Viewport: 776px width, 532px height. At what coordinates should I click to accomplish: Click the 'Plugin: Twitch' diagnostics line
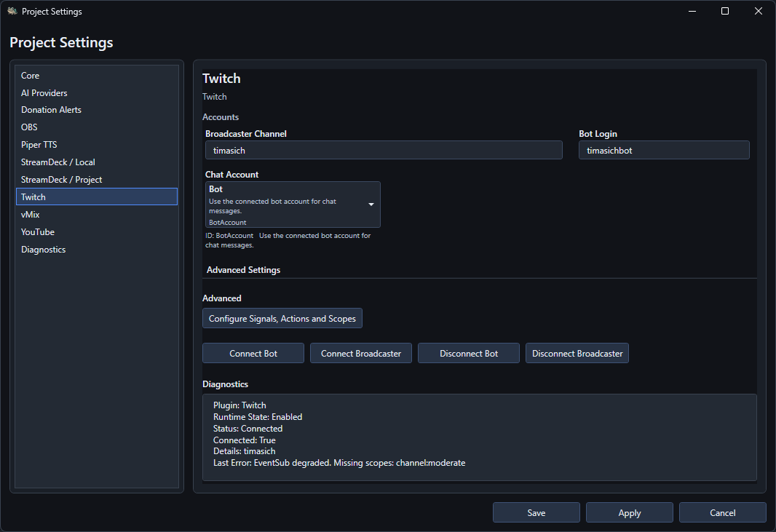239,405
